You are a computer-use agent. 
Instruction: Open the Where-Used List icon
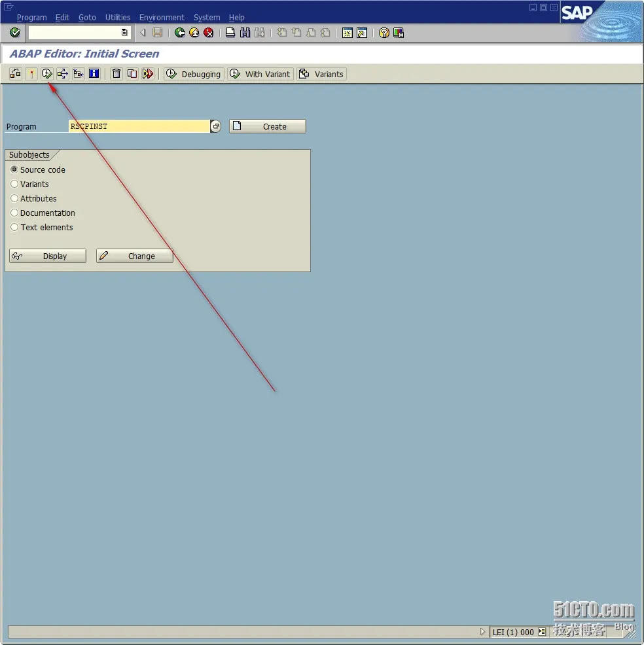(63, 74)
